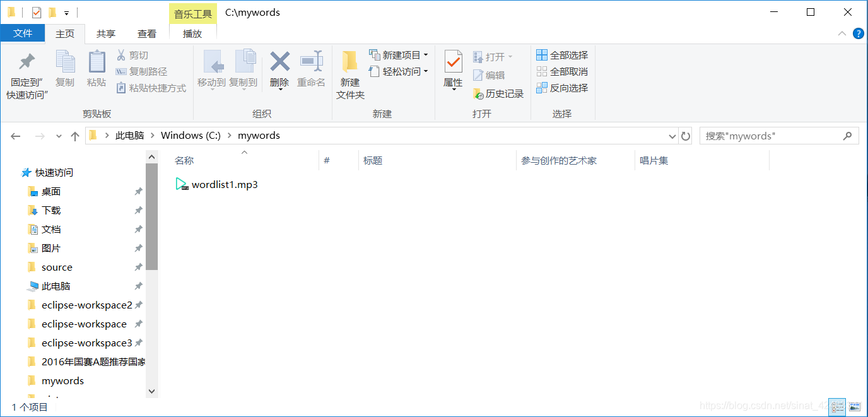Choose Paste shortcut command

click(x=151, y=88)
